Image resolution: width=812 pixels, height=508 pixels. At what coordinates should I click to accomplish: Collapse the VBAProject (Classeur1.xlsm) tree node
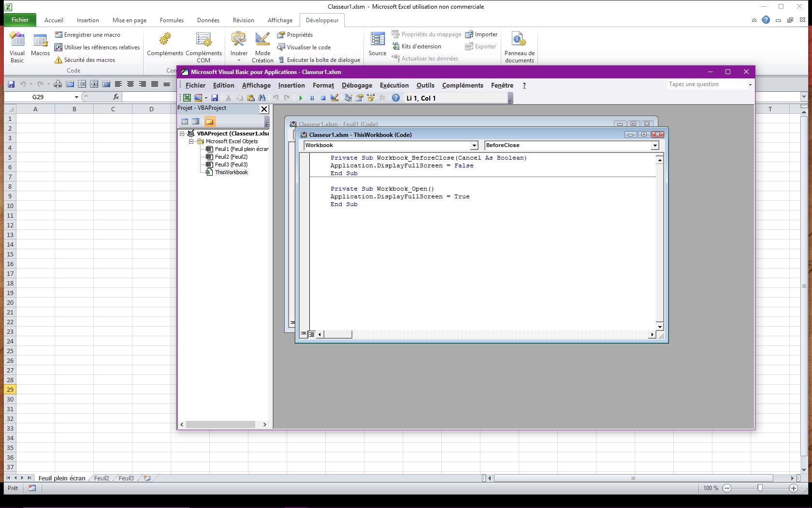click(182, 134)
